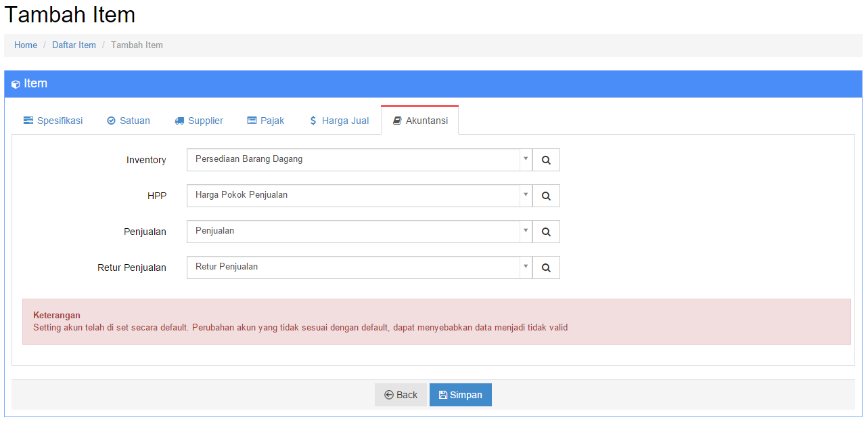Image resolution: width=868 pixels, height=428 pixels.
Task: Click the dollar icon on Harga Jual tab
Action: click(313, 121)
